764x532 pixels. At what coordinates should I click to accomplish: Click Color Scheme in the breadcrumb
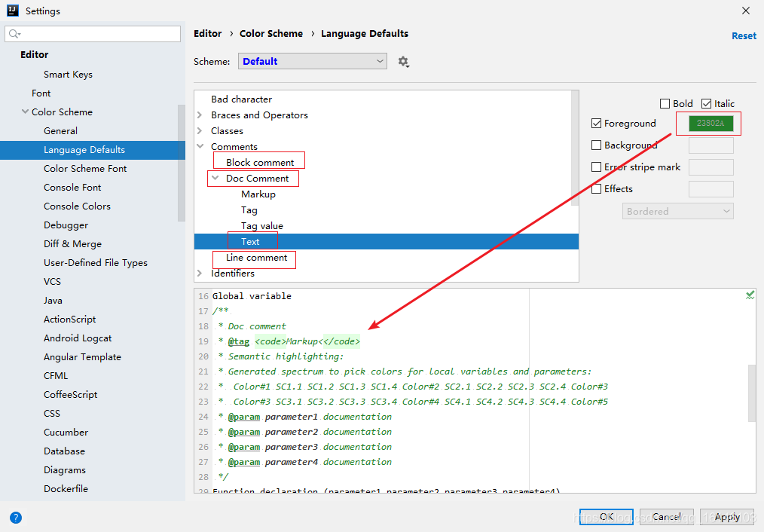click(271, 34)
